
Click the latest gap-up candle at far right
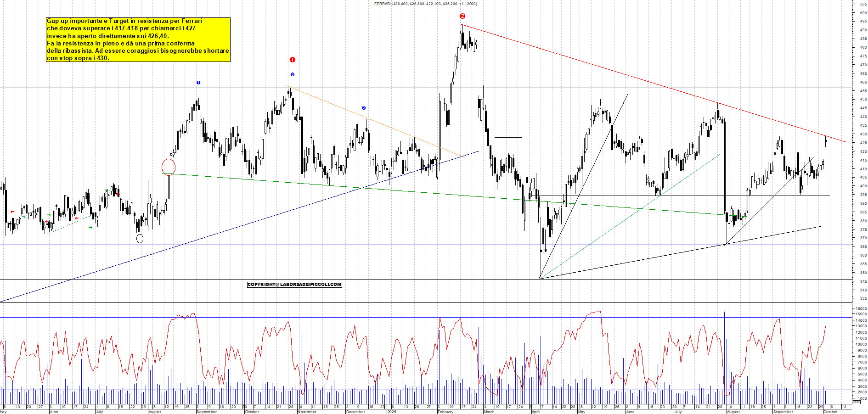tap(826, 141)
